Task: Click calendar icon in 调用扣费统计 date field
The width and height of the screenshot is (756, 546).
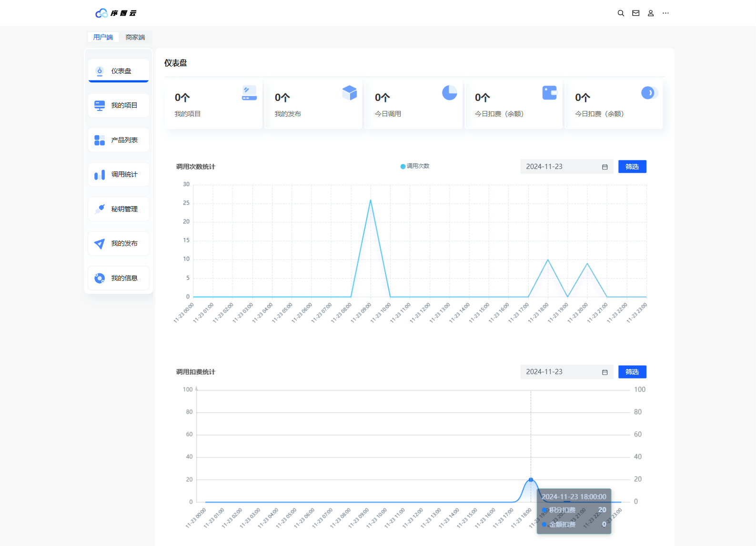Action: tap(605, 372)
